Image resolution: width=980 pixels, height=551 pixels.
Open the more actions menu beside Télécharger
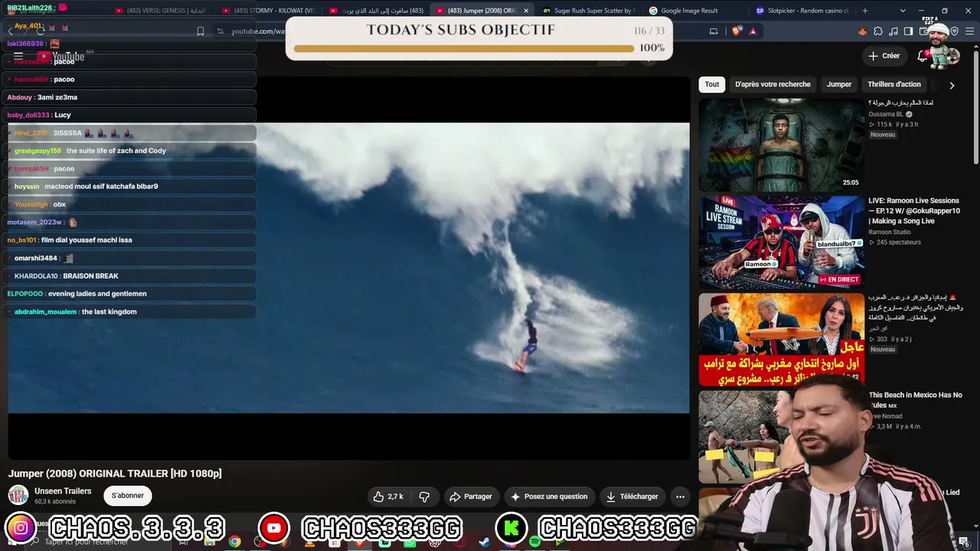point(680,497)
